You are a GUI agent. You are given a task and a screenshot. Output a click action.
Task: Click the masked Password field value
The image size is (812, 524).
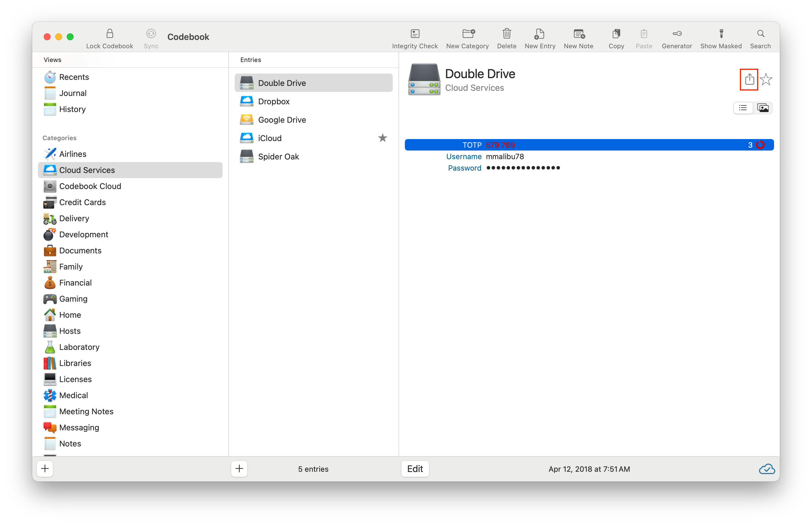tap(523, 168)
